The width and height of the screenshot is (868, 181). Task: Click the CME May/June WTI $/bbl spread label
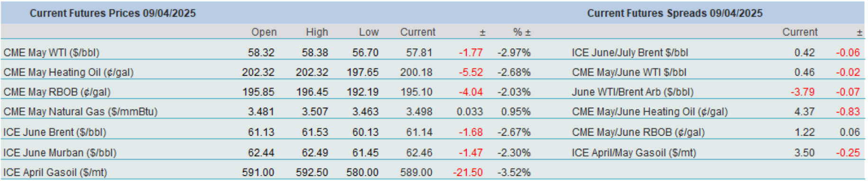(x=629, y=72)
